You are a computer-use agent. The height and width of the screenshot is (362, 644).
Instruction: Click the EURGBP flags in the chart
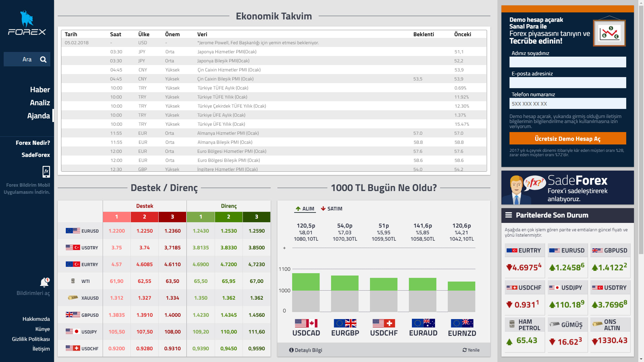(345, 323)
